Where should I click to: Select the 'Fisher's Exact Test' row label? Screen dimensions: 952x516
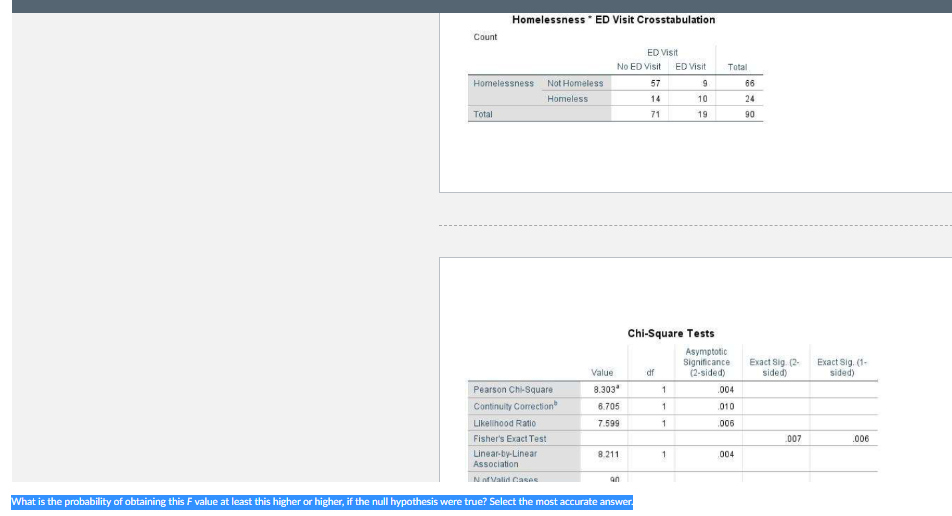[509, 438]
